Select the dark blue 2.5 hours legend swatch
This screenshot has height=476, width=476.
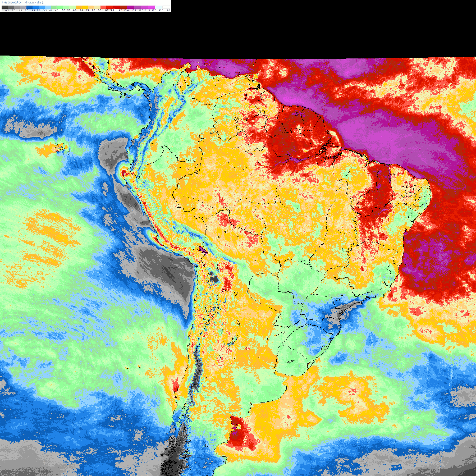(x=29, y=7)
